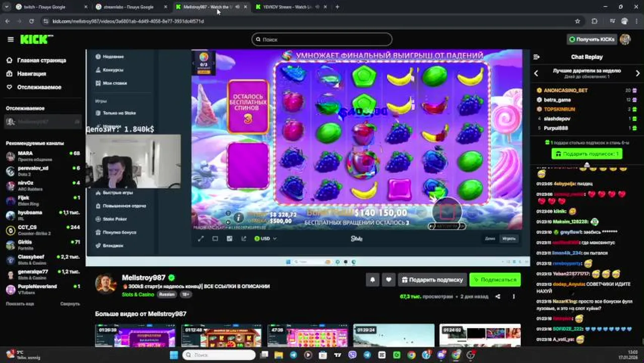This screenshot has height=363, width=644.
Task: Open video thumbnail with 01:12:48 duration
Action: coord(221,335)
